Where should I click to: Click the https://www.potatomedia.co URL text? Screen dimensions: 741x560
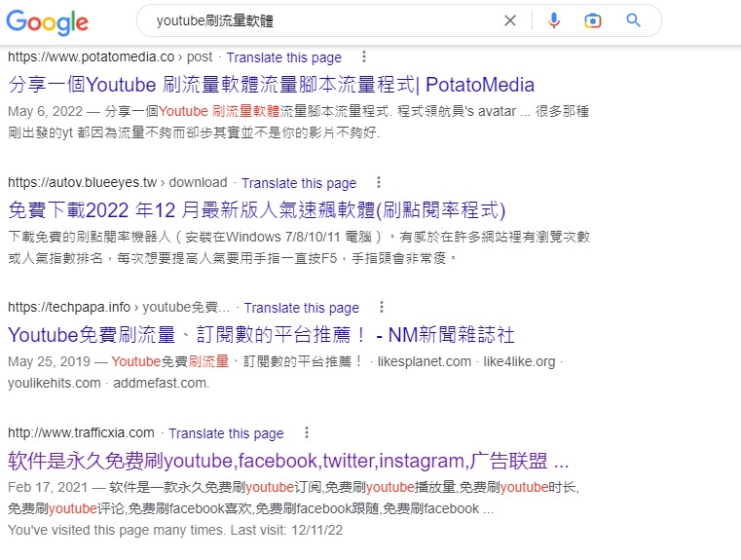(x=92, y=57)
